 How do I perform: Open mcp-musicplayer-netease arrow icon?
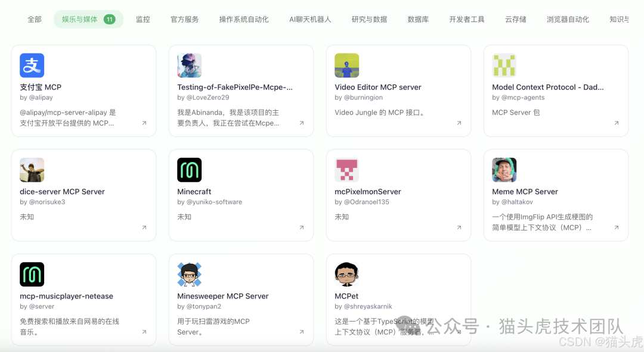144,332
